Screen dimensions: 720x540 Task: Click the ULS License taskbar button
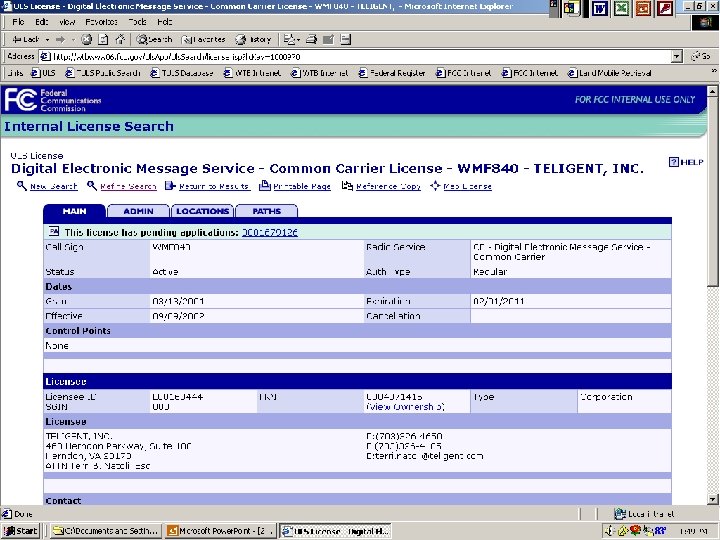click(336, 531)
